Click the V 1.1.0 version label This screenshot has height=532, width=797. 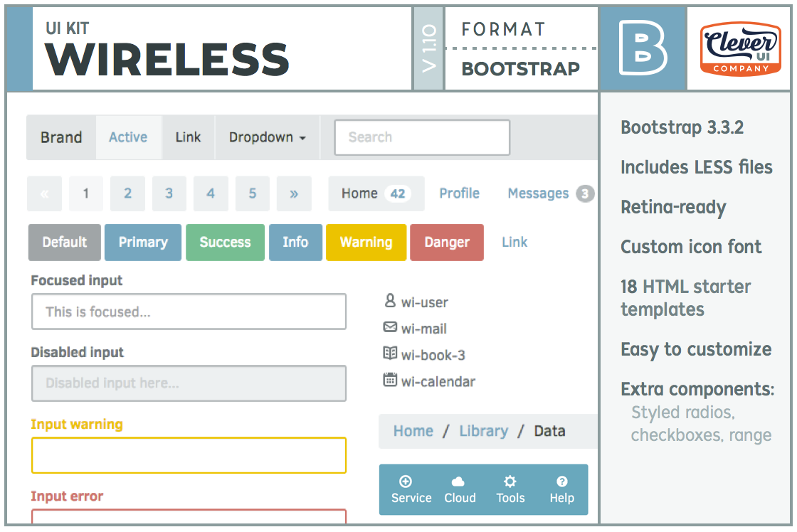(428, 48)
